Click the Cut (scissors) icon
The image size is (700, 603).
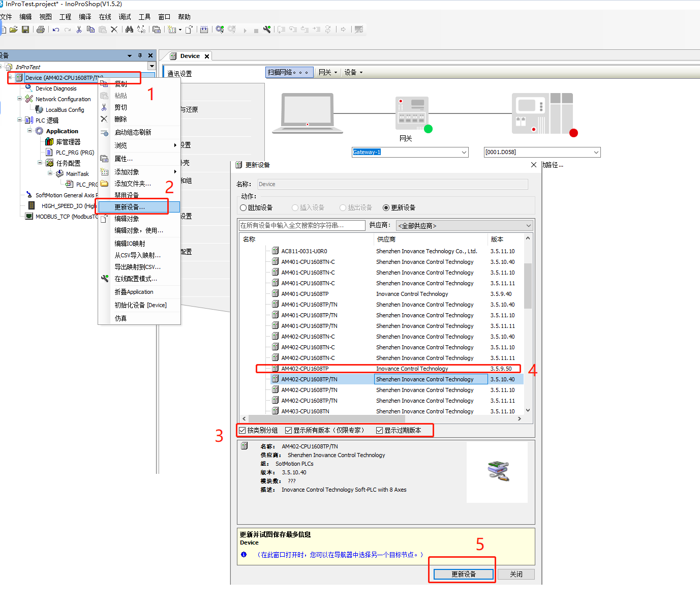(x=79, y=29)
